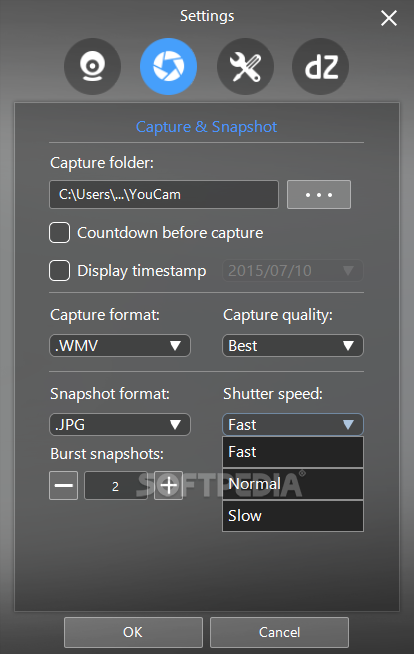Open the Snapshot format .JPG dropdown
This screenshot has height=654, width=414.
tap(120, 425)
